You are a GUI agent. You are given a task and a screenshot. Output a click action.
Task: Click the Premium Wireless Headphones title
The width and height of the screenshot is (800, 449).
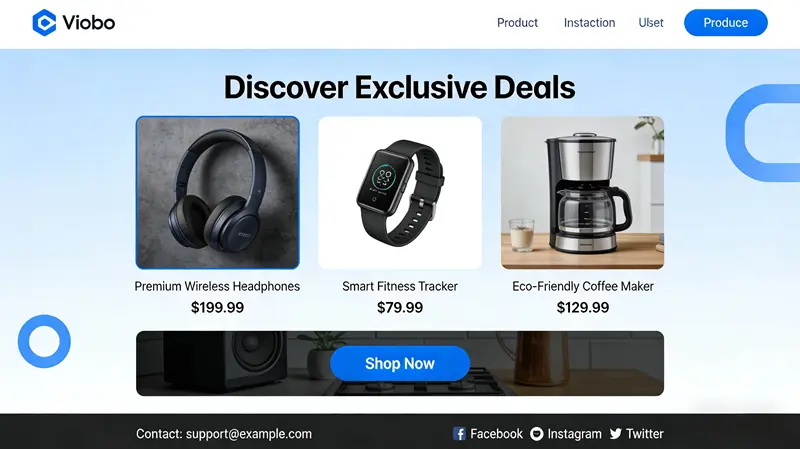(217, 286)
